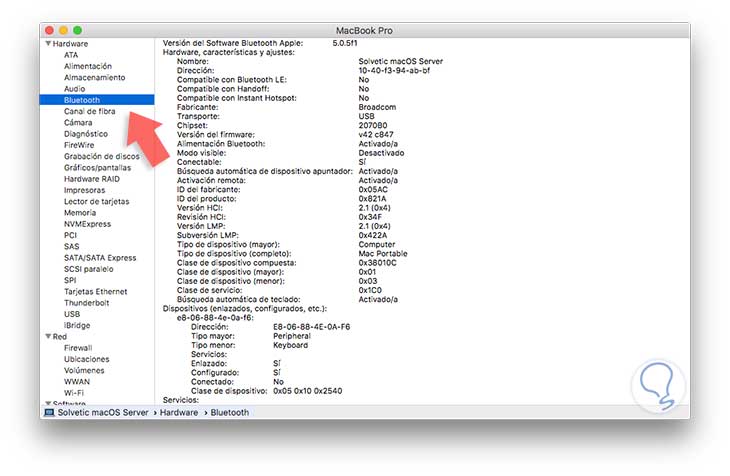730x476 pixels.
Task: Click the computer icon in path bar
Action: point(49,412)
